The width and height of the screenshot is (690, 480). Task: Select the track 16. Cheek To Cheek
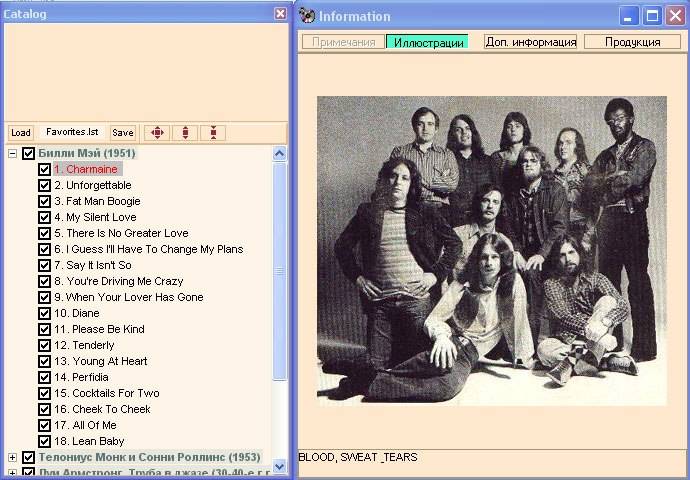pos(102,409)
